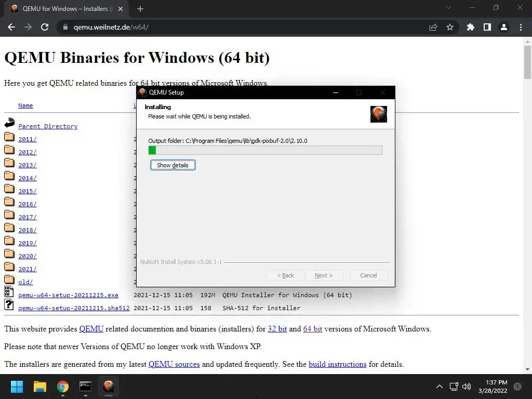Click the folder icon beside 2011/
Image resolution: width=532 pixels, height=399 pixels.
click(x=9, y=137)
